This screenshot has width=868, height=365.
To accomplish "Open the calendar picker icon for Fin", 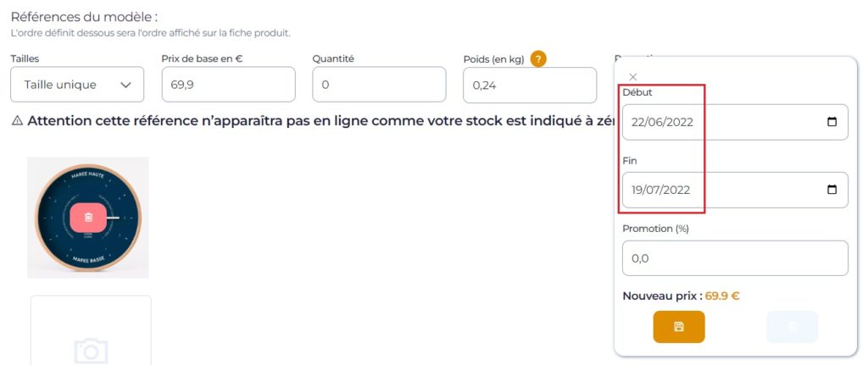I will tap(832, 190).
